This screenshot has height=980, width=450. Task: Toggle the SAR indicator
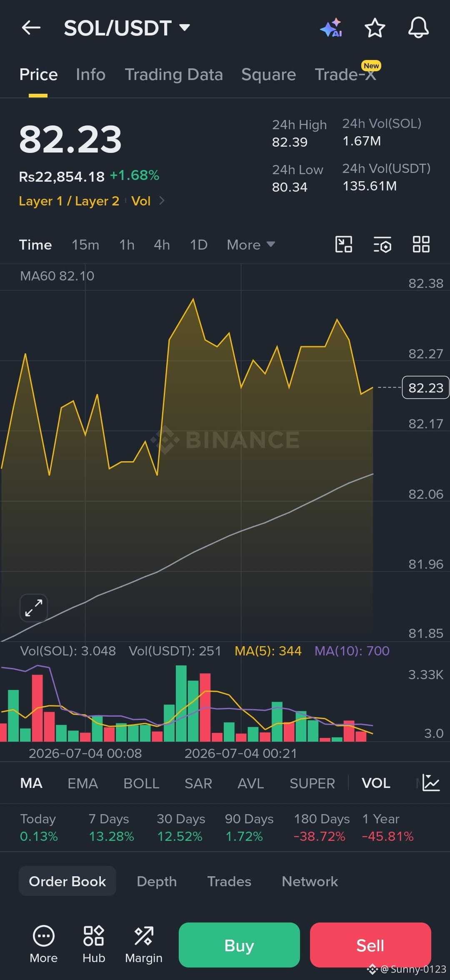tap(198, 783)
